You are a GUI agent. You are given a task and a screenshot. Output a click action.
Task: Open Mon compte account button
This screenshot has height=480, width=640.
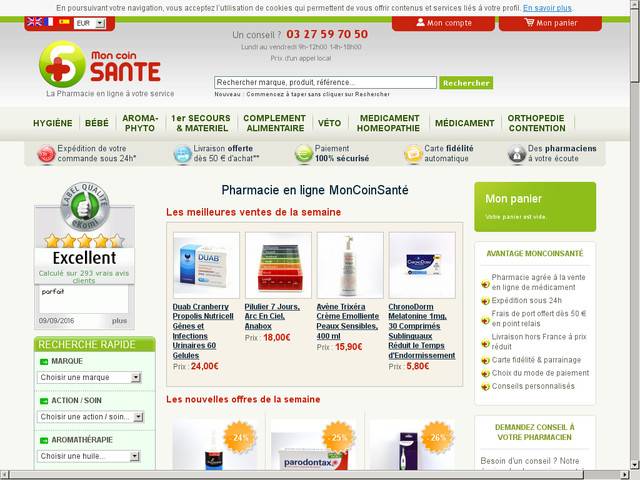pyautogui.click(x=443, y=23)
